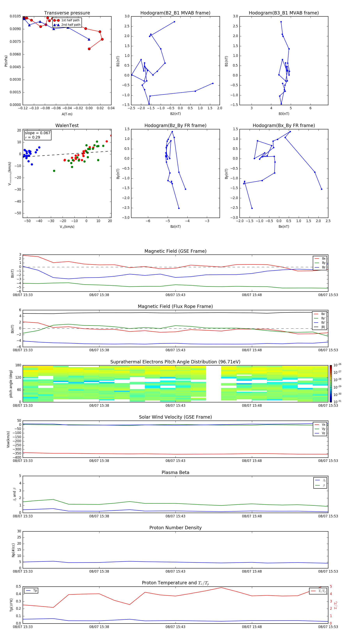Click the 'Plasma Beta' title
This screenshot has height=644, width=351.
point(175,473)
